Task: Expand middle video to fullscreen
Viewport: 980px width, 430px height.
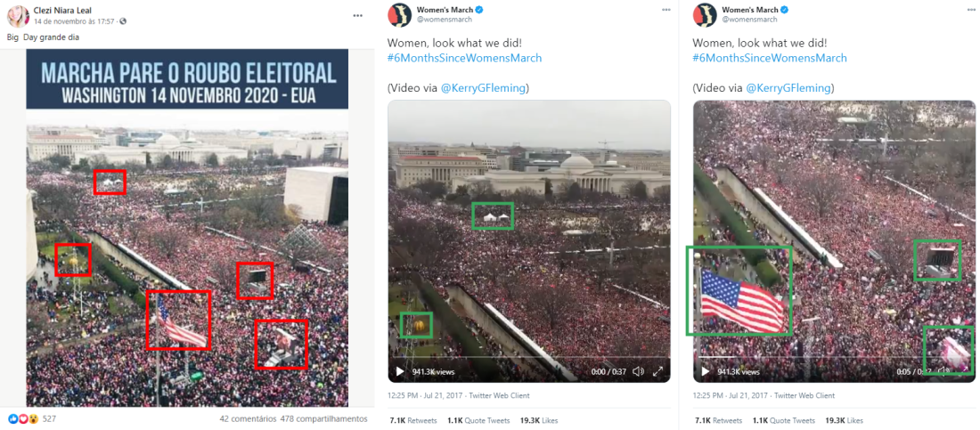Action: [657, 371]
